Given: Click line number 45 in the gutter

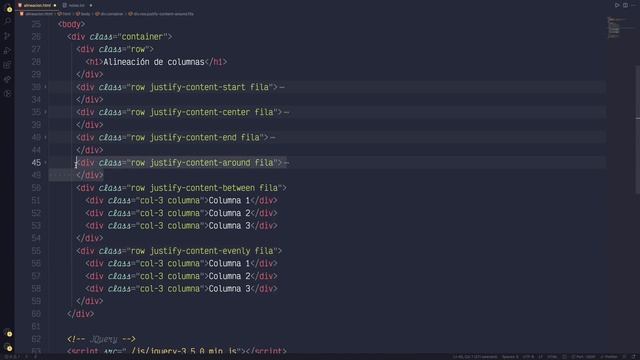Looking at the screenshot, I should click(36, 162).
